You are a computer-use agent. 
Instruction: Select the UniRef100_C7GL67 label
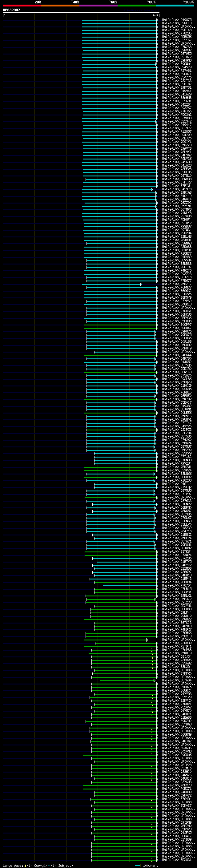177,518
